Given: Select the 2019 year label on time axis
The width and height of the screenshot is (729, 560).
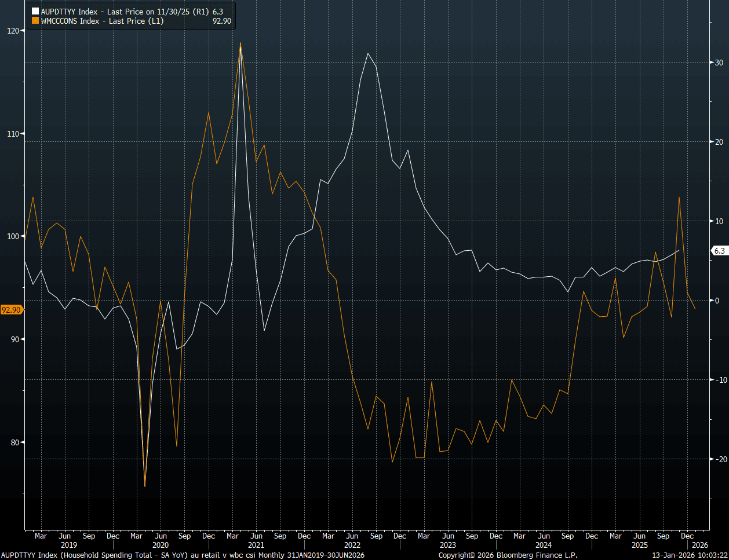Looking at the screenshot, I should pyautogui.click(x=68, y=545).
